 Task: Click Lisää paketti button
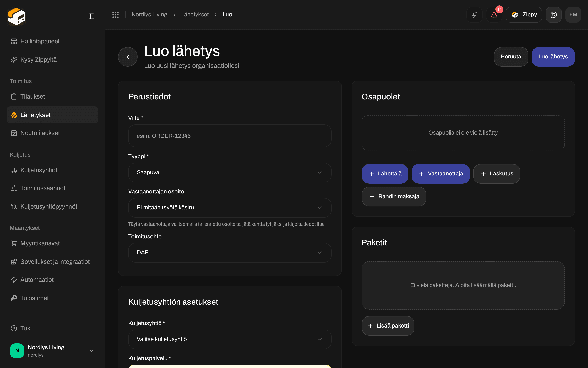pos(388,326)
